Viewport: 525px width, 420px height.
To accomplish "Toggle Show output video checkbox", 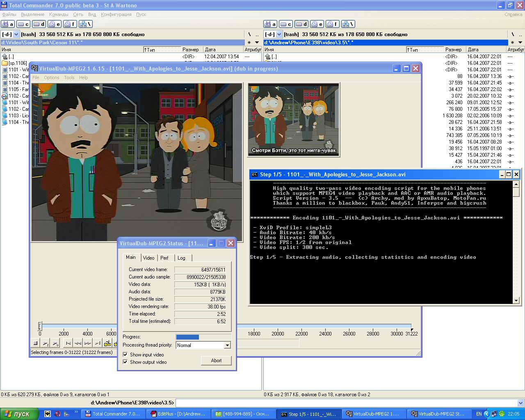I will 125,362.
